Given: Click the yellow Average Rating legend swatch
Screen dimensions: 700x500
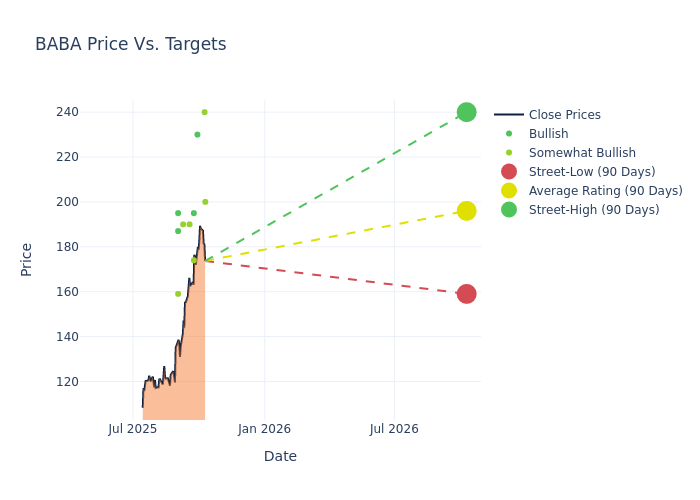Looking at the screenshot, I should click(x=509, y=191).
